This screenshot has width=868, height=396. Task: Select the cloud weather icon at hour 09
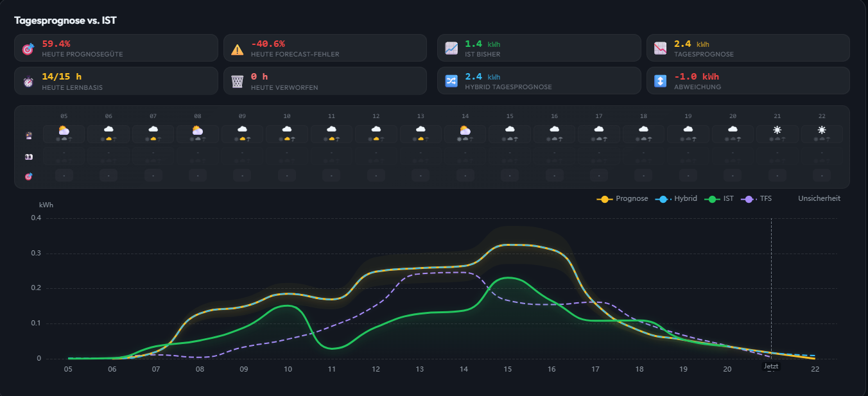pyautogui.click(x=242, y=130)
